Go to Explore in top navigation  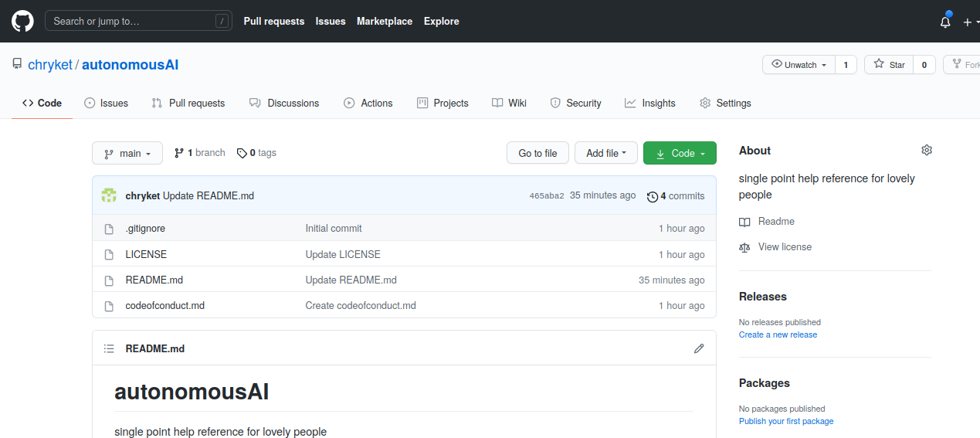tap(442, 21)
